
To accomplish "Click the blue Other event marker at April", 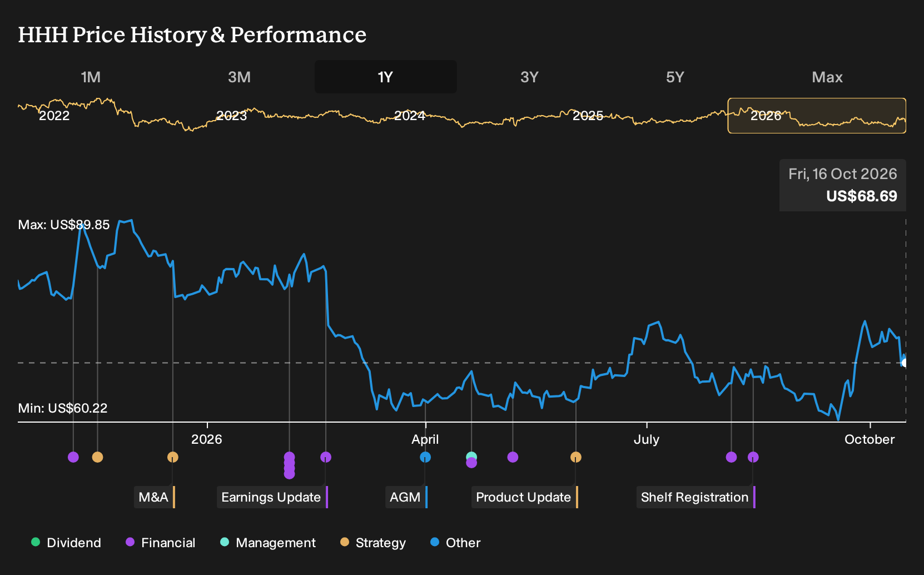I will 425,457.
